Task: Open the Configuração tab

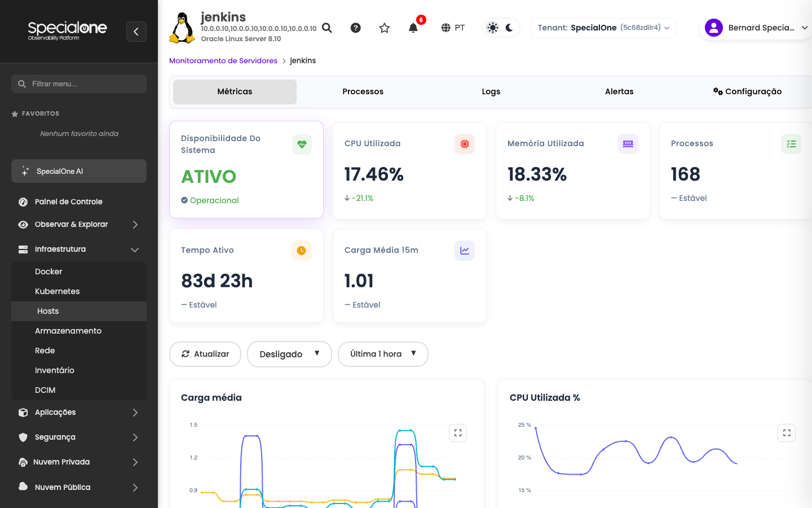Action: tap(747, 91)
